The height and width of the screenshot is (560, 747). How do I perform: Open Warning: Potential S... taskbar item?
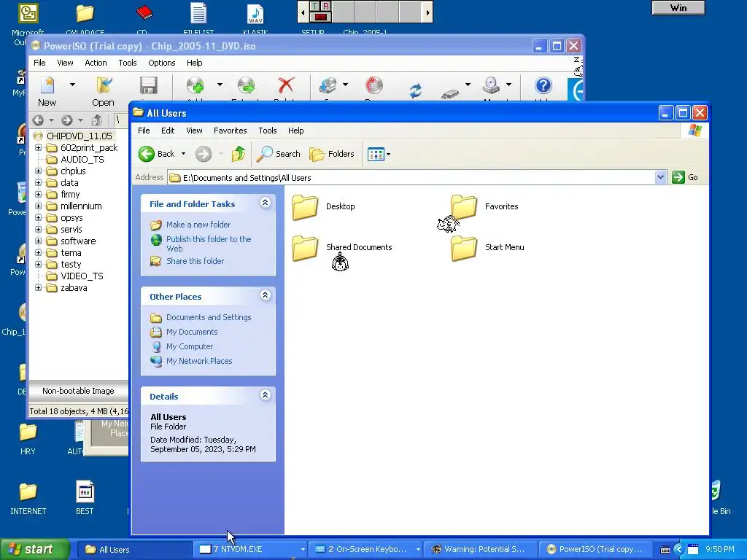pos(480,549)
